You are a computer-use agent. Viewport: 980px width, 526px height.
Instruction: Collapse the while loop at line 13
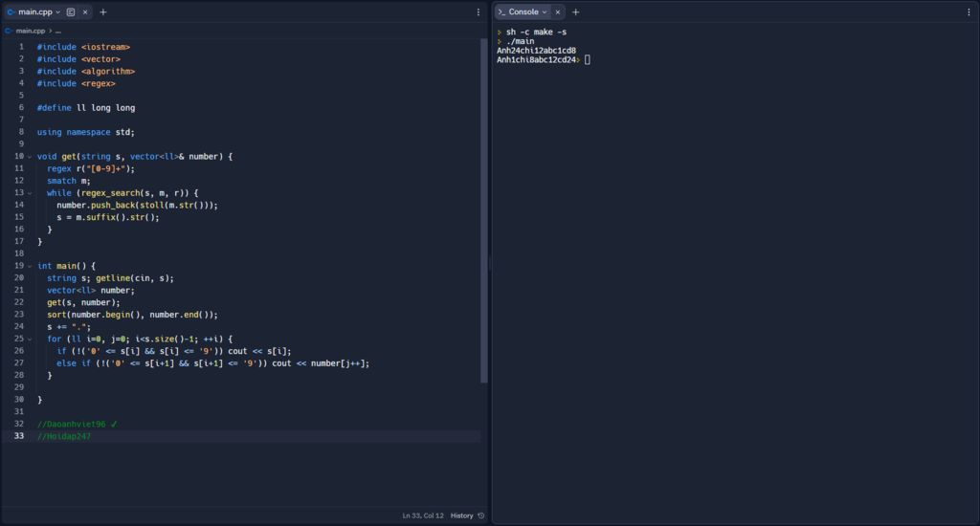[29, 193]
